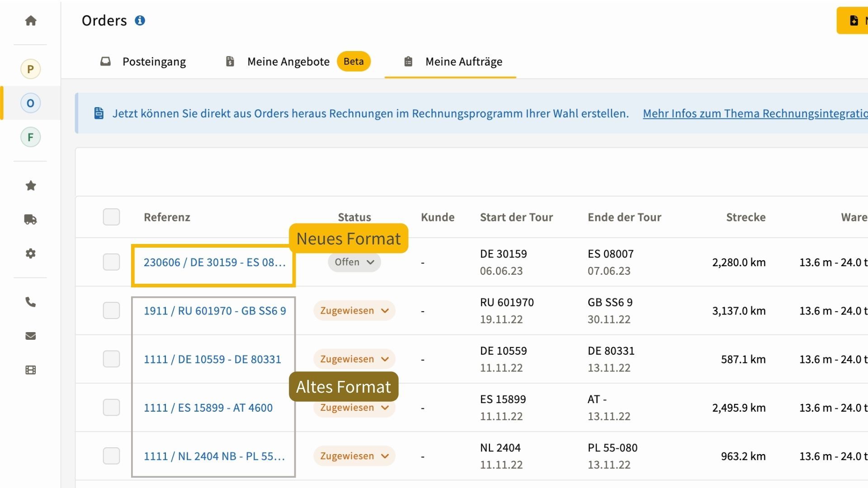Open the Offen status dropdown
The height and width of the screenshot is (488, 868).
pyautogui.click(x=354, y=262)
